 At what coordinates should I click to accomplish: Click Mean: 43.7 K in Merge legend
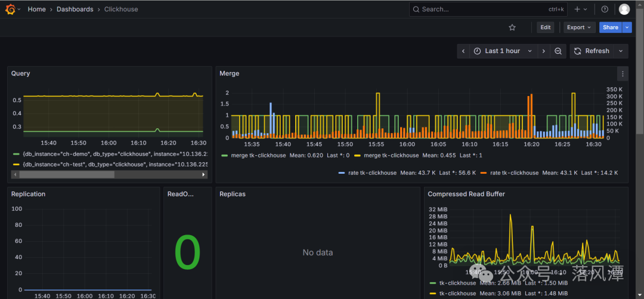point(417,172)
